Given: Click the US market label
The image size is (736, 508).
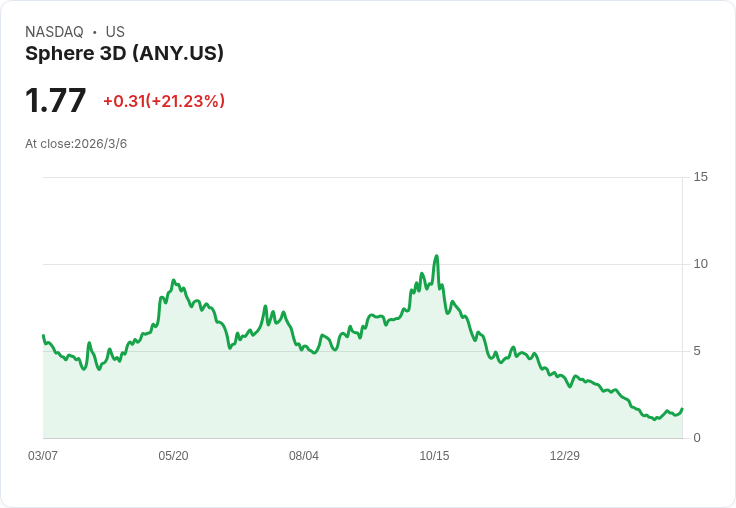Looking at the screenshot, I should tap(115, 32).
